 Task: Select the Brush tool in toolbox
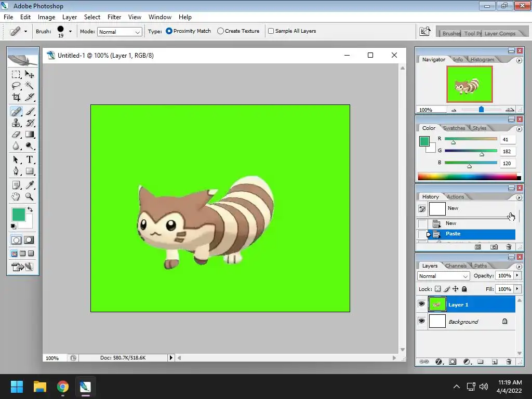[x=30, y=111]
